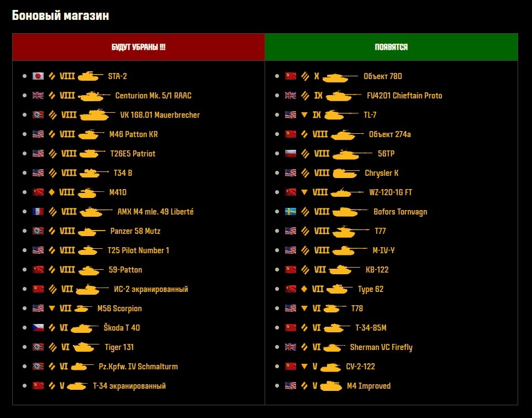Click the Chinese flag beside M41D

[38, 192]
